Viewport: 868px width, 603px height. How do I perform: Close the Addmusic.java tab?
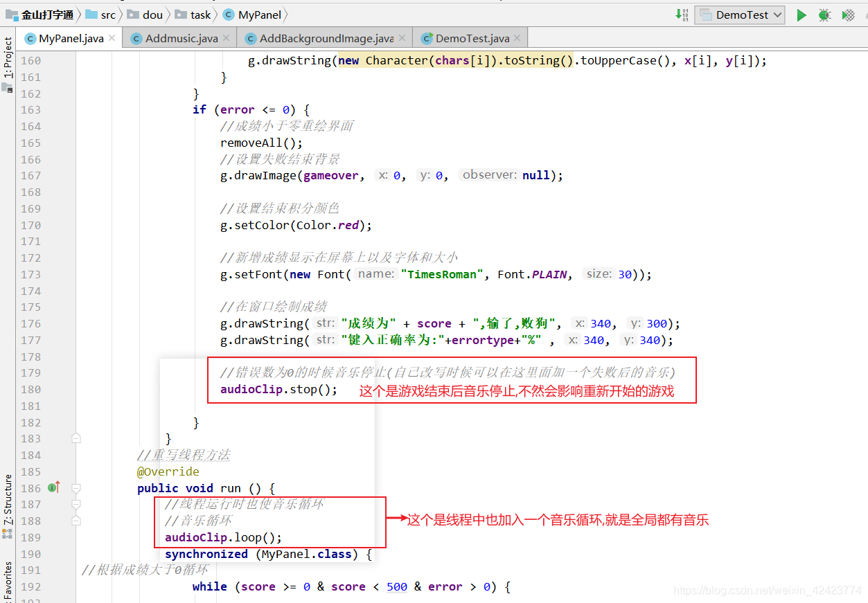[226, 38]
